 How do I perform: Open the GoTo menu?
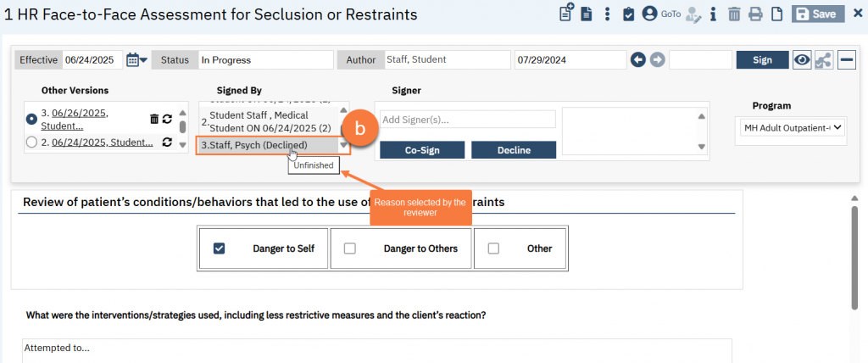point(670,14)
